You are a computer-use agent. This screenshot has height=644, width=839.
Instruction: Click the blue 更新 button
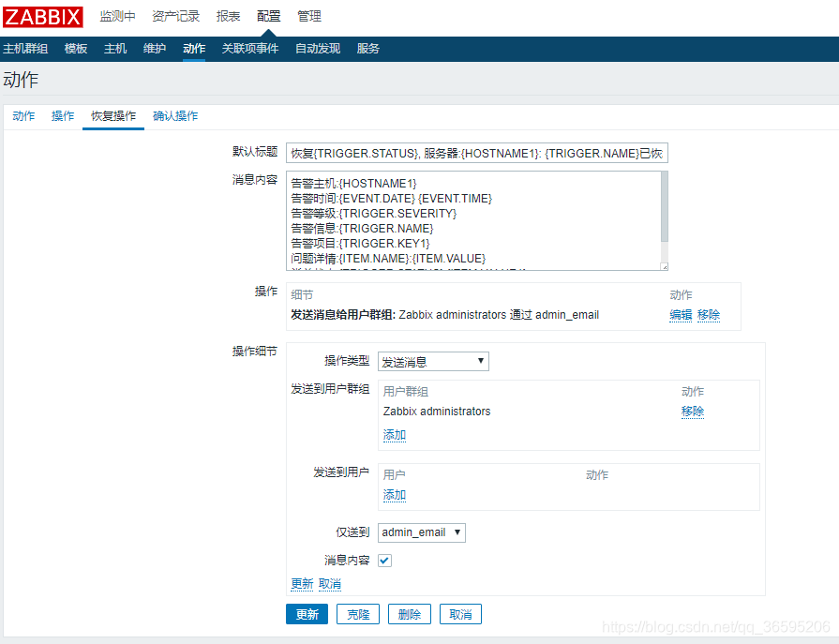click(x=307, y=614)
